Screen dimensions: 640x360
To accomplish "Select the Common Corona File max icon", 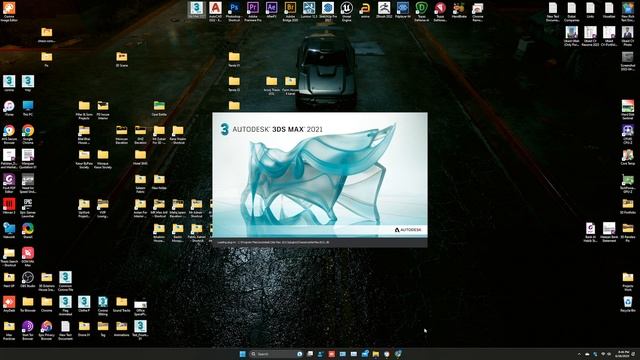I will click(65, 281).
